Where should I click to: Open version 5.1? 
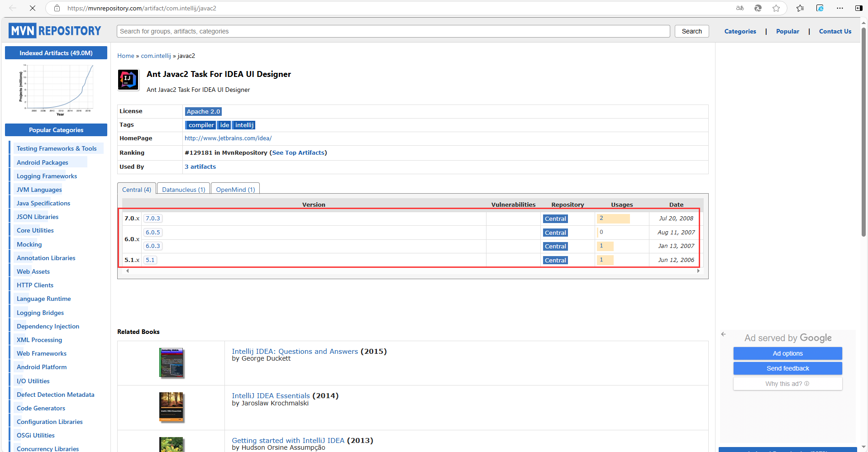150,260
